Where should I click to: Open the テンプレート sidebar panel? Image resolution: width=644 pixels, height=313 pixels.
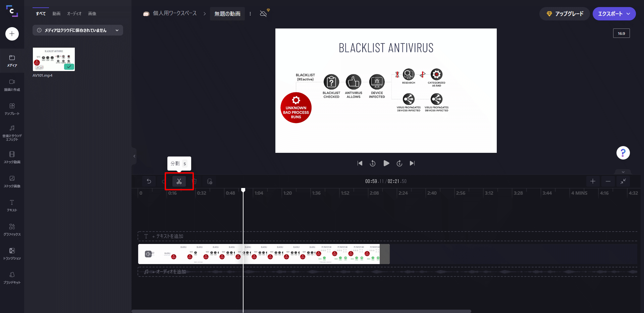pyautogui.click(x=12, y=109)
